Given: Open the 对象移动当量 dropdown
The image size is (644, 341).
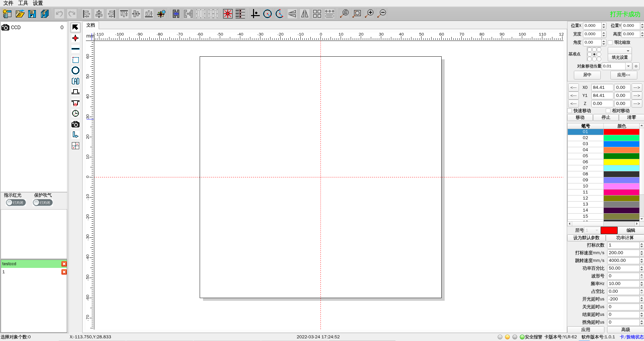Looking at the screenshot, I should tap(628, 66).
